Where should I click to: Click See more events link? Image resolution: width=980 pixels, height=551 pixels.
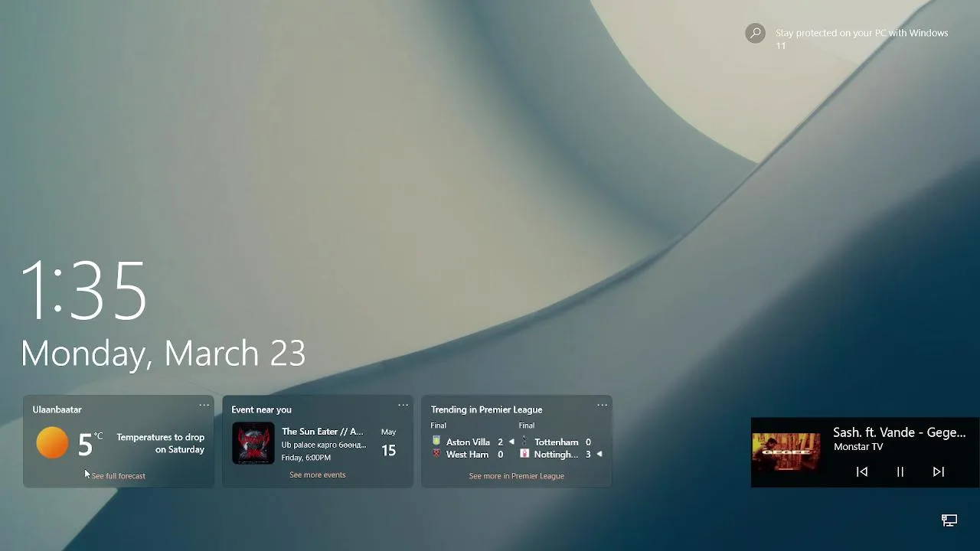pos(318,475)
